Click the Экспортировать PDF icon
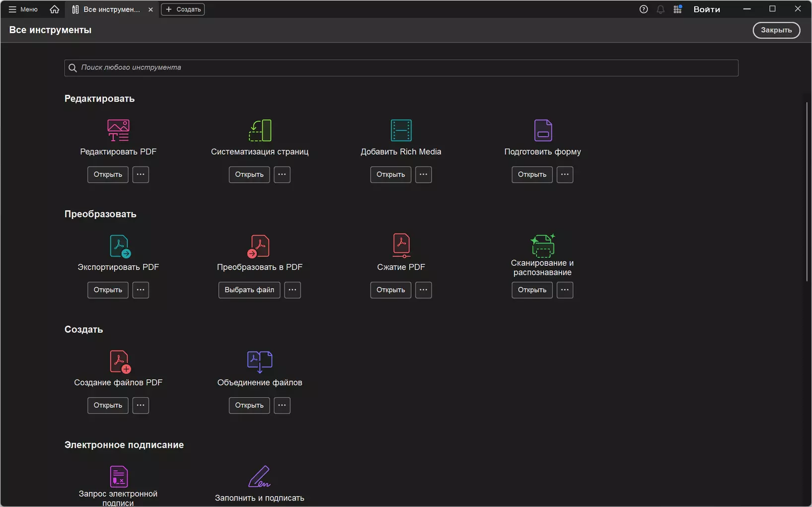Screen dimensions: 812x507 click(119, 246)
